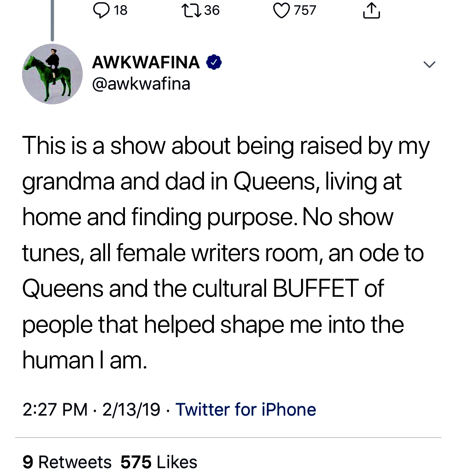
Task: View the 9 Retweets list
Action: tap(67, 462)
